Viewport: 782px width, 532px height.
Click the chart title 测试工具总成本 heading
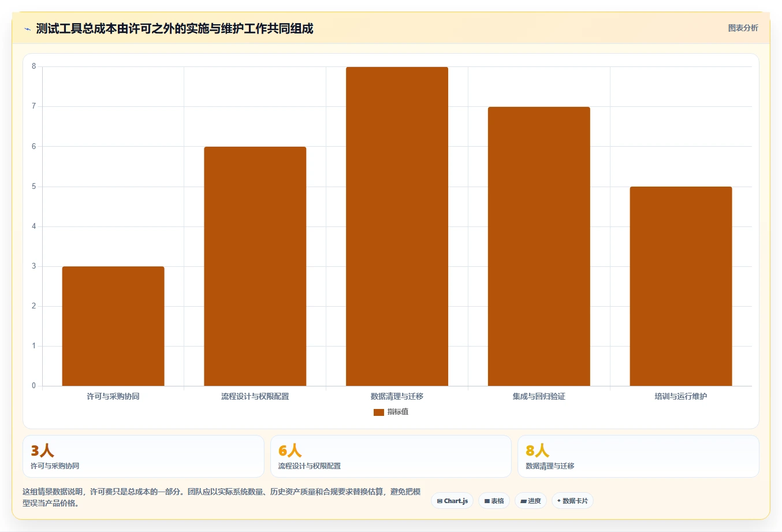[x=174, y=28]
